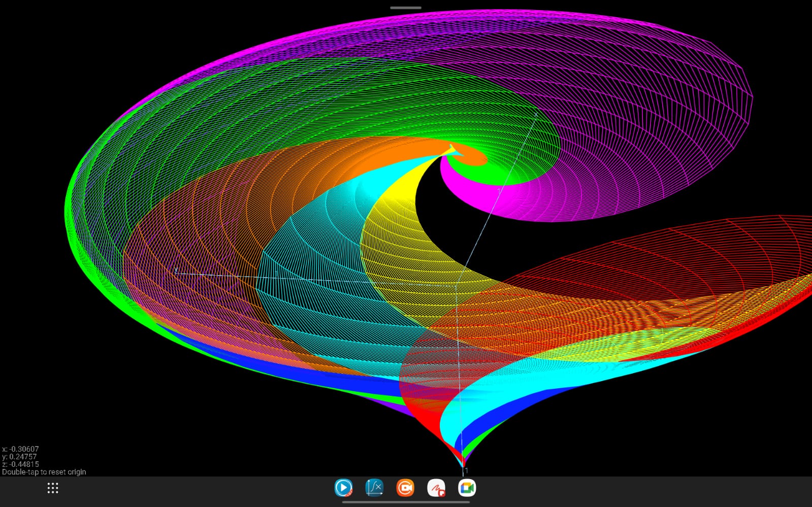Tap the axis label '1' at the bottom tip
The image size is (812, 507).
[x=466, y=470]
